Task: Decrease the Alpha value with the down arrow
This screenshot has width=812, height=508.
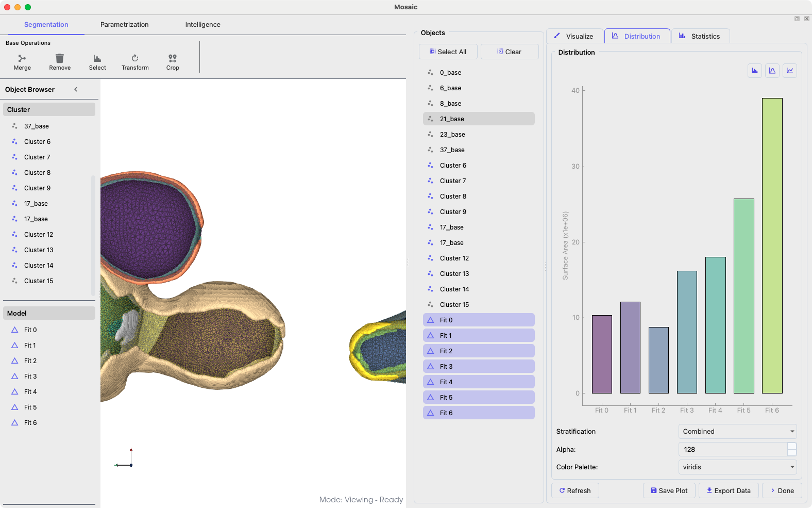Action: (x=792, y=453)
